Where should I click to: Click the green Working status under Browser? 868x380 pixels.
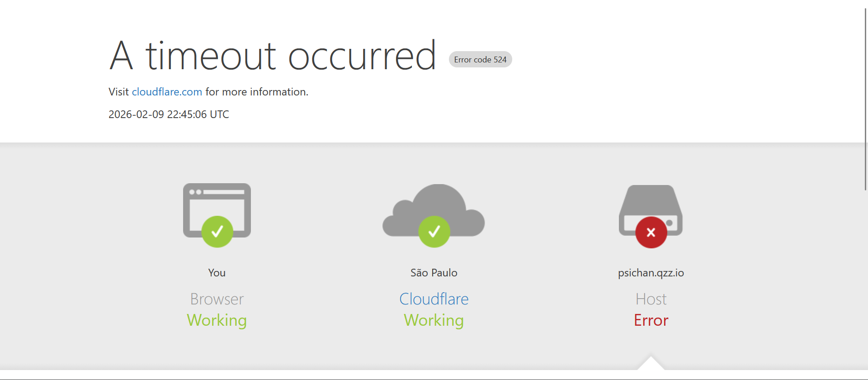click(x=217, y=320)
